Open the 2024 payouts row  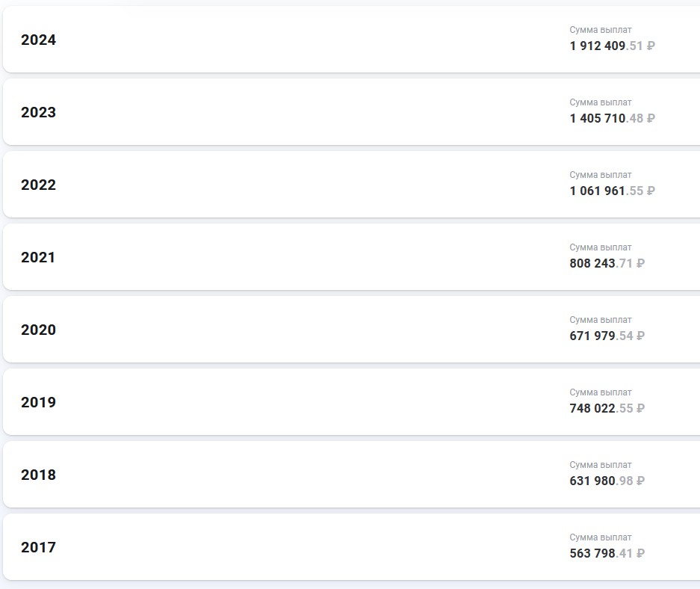351,40
